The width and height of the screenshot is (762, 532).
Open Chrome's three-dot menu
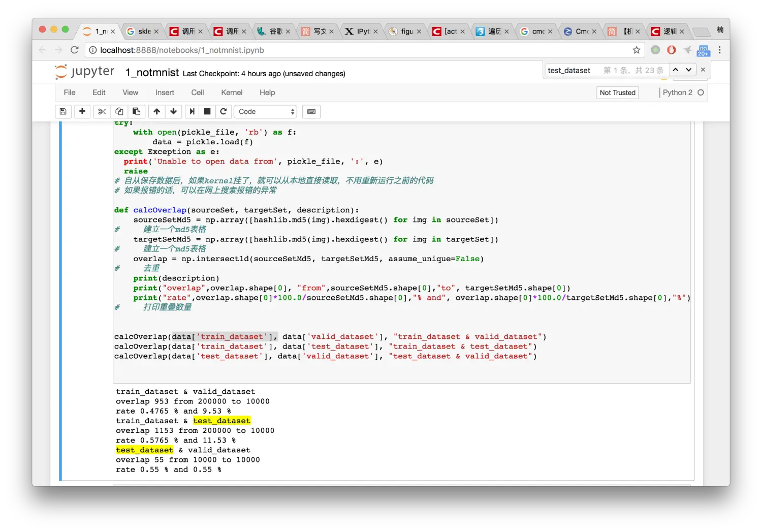(719, 50)
